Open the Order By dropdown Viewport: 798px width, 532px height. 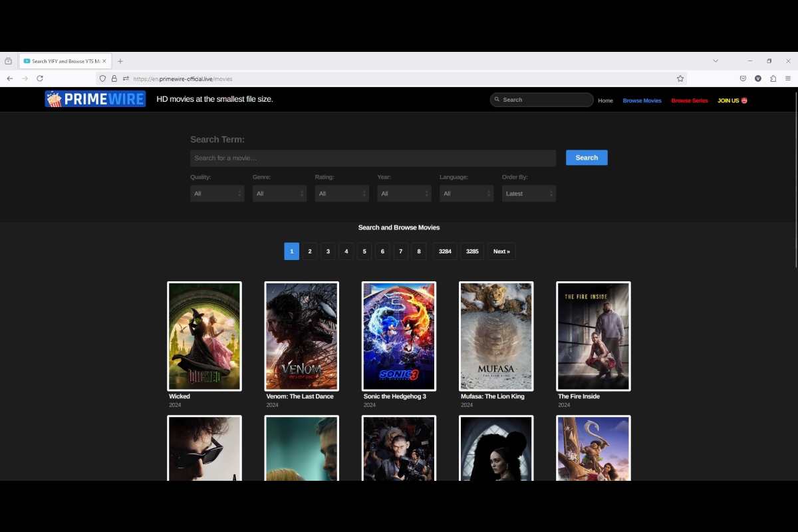coord(529,194)
